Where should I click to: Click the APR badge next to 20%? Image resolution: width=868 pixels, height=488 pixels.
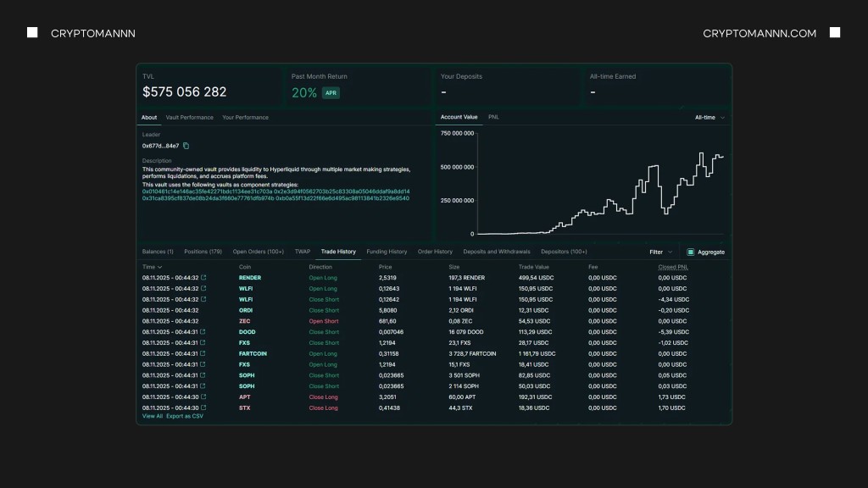[x=330, y=92]
